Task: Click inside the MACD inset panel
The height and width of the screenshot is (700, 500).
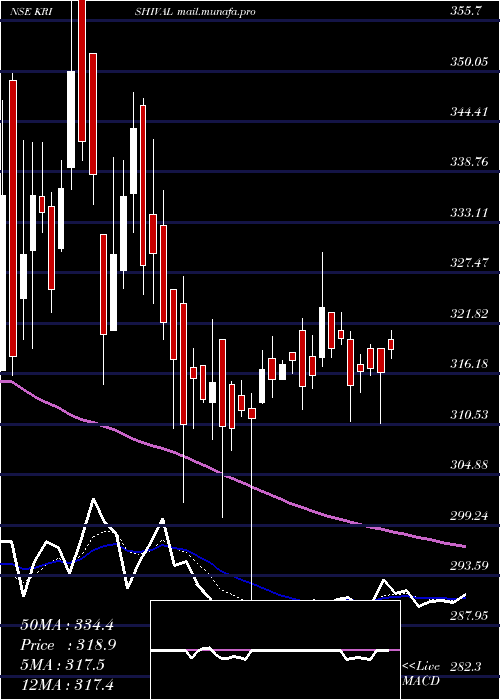Action: pyautogui.click(x=275, y=650)
